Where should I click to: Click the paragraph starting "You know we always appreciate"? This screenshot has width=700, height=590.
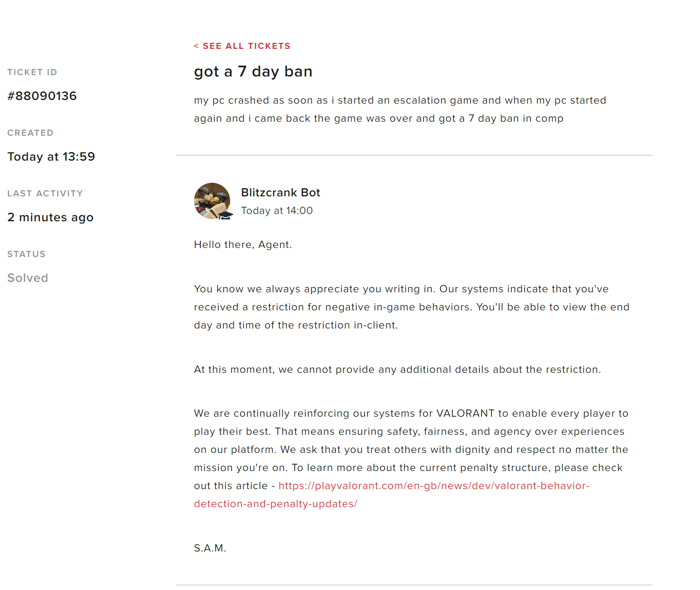411,307
